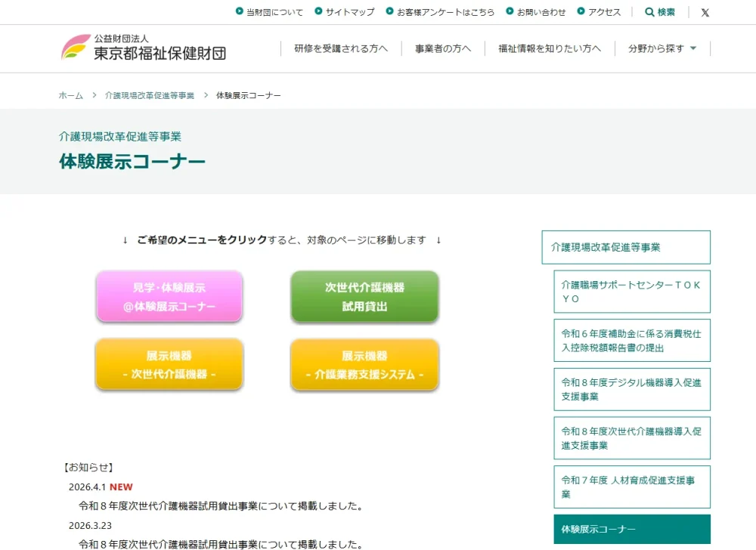This screenshot has height=550, width=756.
Task: Click bullet icon beside お問い合わせ
Action: (x=510, y=11)
